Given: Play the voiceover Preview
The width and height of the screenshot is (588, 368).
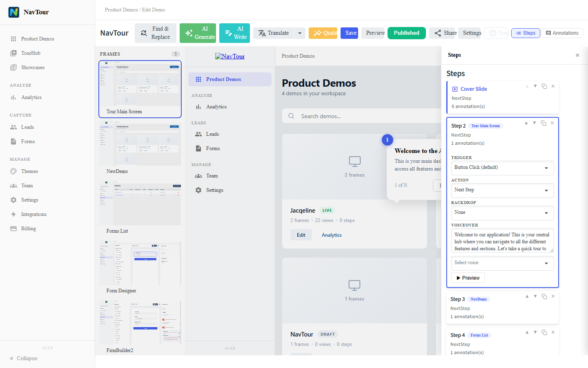Looking at the screenshot, I should click(x=468, y=278).
